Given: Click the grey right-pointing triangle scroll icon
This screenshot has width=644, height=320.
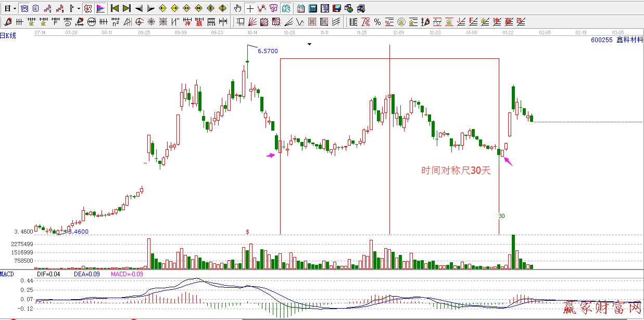Looking at the screenshot, I should click(150, 8).
